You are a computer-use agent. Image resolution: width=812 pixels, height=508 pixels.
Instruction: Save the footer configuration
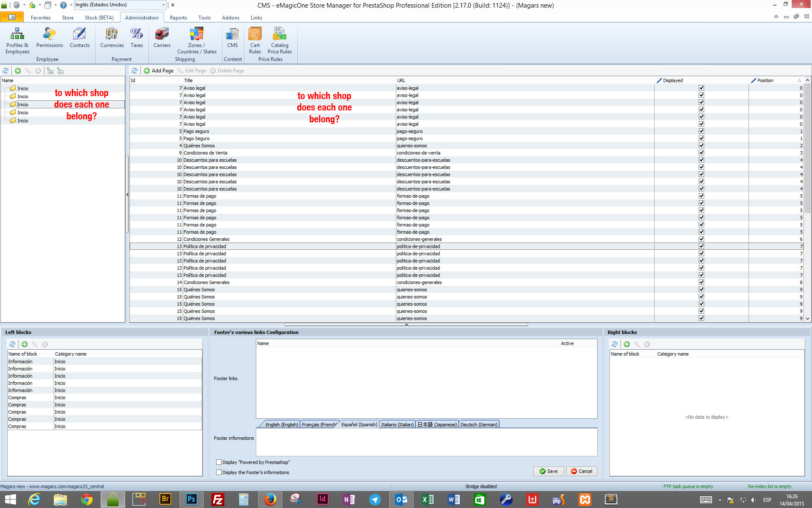tap(549, 471)
